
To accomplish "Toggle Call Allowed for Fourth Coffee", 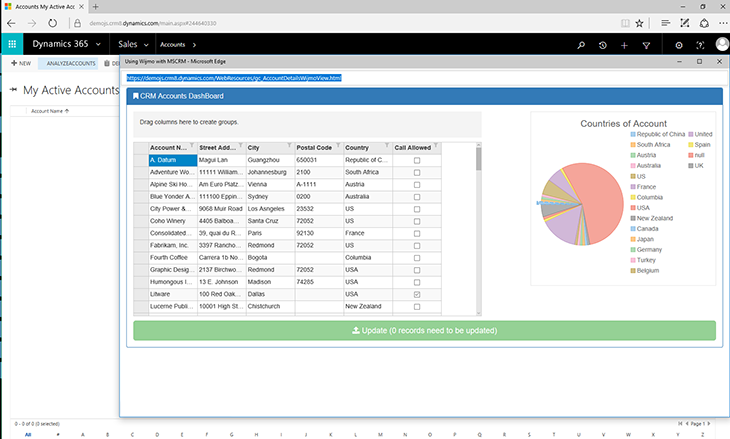I will (x=417, y=258).
